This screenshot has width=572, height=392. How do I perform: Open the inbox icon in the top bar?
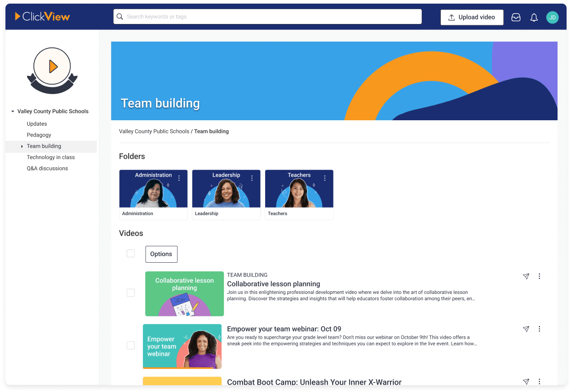[516, 17]
